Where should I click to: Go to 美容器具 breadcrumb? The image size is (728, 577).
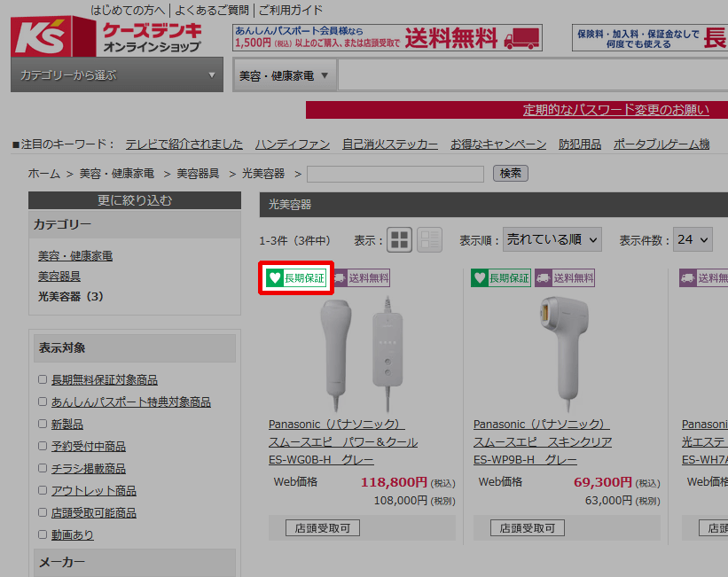tap(198, 174)
